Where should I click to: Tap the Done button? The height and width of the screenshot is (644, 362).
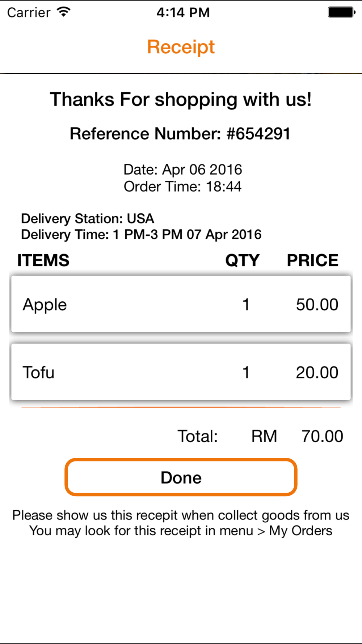click(x=181, y=477)
